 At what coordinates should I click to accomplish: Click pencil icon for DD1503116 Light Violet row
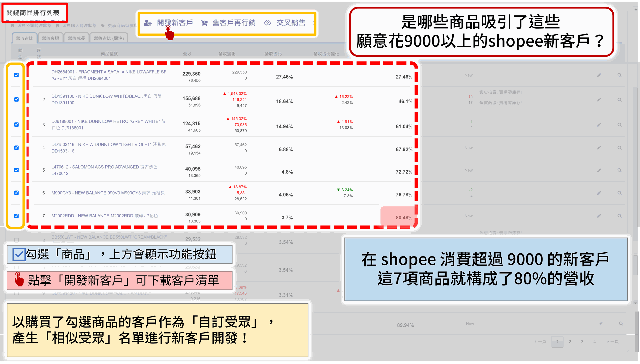tap(599, 148)
